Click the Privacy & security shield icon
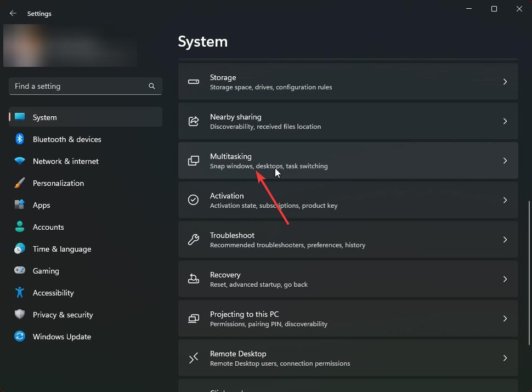This screenshot has width=532, height=392. tap(20, 315)
